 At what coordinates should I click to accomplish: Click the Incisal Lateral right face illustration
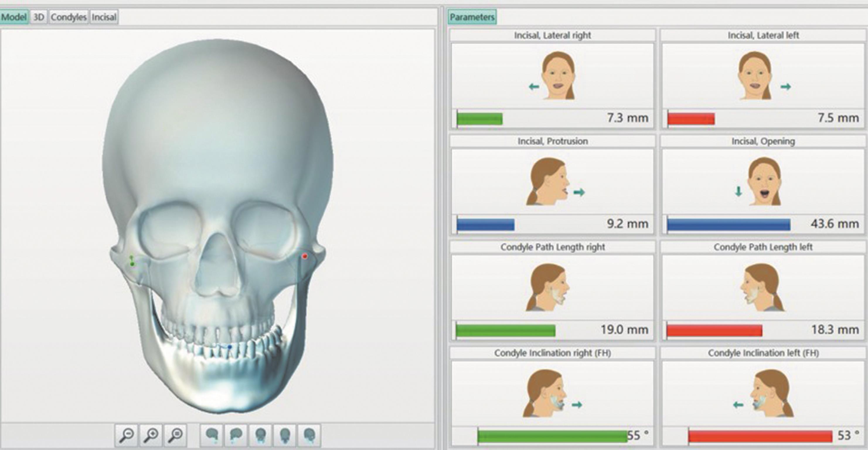point(558,76)
